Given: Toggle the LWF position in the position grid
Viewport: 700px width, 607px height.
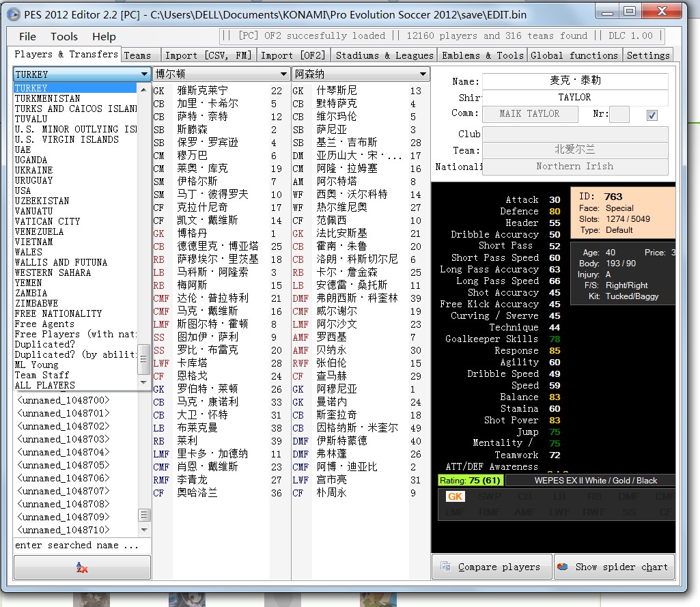Looking at the screenshot, I should click(x=559, y=512).
